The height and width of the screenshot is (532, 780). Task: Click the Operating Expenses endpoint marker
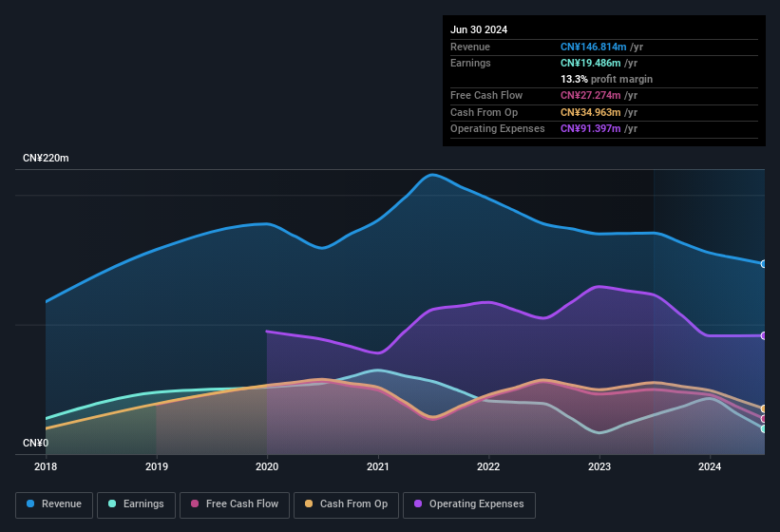(764, 336)
